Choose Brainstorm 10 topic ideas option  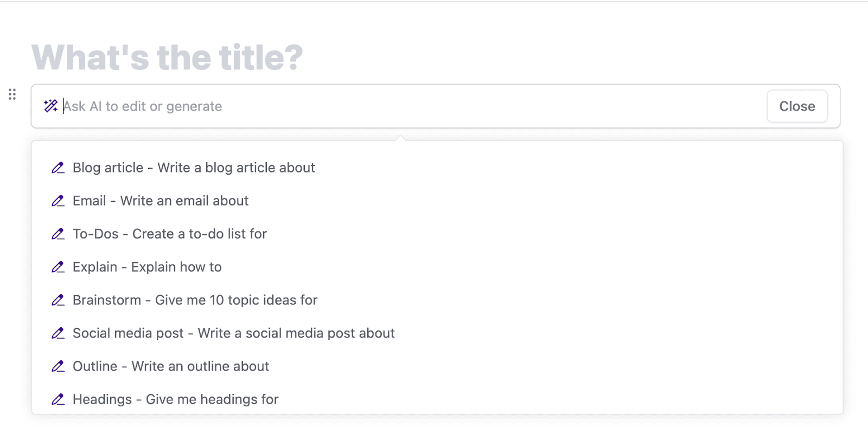(x=195, y=300)
